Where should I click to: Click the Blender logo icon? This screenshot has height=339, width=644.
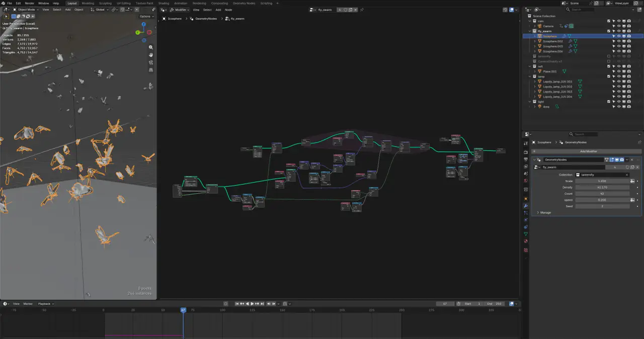[3, 3]
